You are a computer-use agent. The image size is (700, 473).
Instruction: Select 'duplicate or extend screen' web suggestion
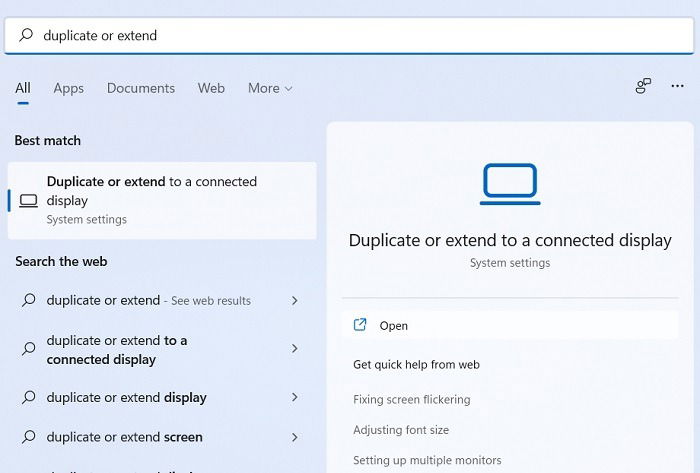pos(162,437)
